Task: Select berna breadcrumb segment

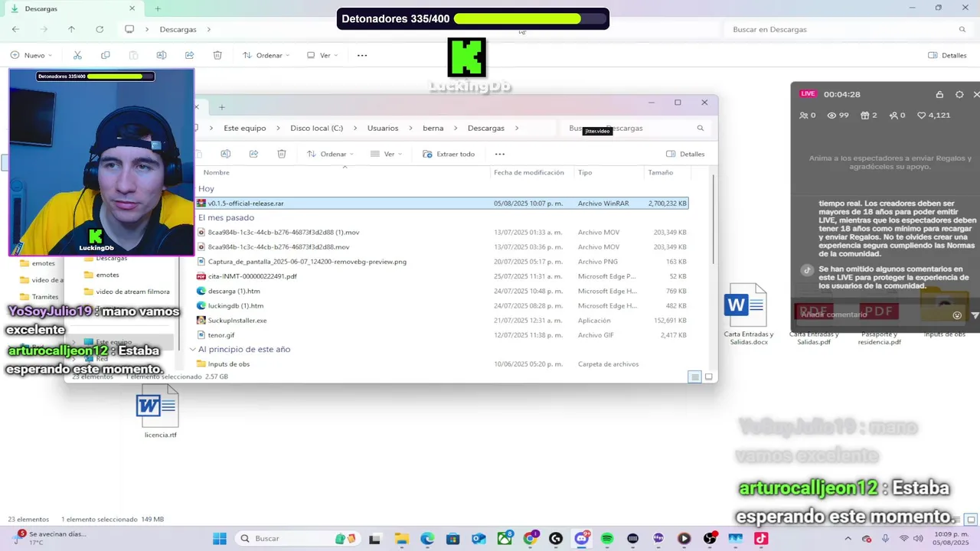Action: tap(433, 129)
